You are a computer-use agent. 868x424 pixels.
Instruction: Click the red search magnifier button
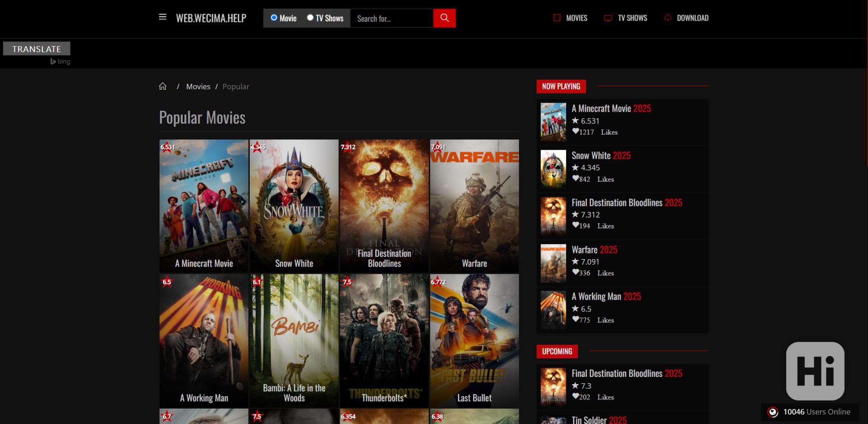pos(444,18)
